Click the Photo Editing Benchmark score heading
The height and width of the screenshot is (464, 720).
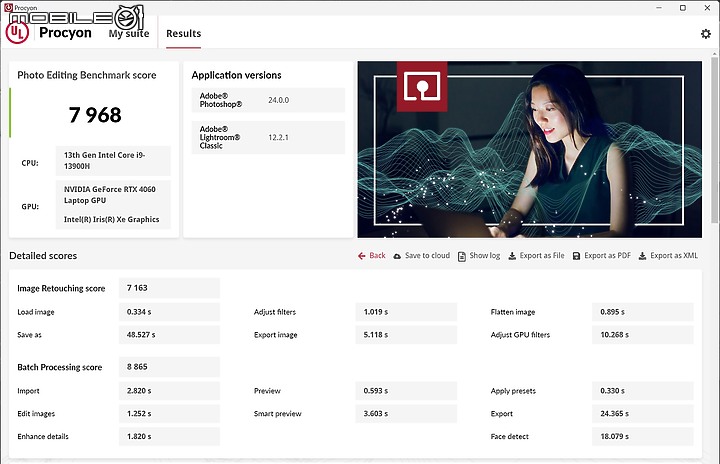click(87, 75)
